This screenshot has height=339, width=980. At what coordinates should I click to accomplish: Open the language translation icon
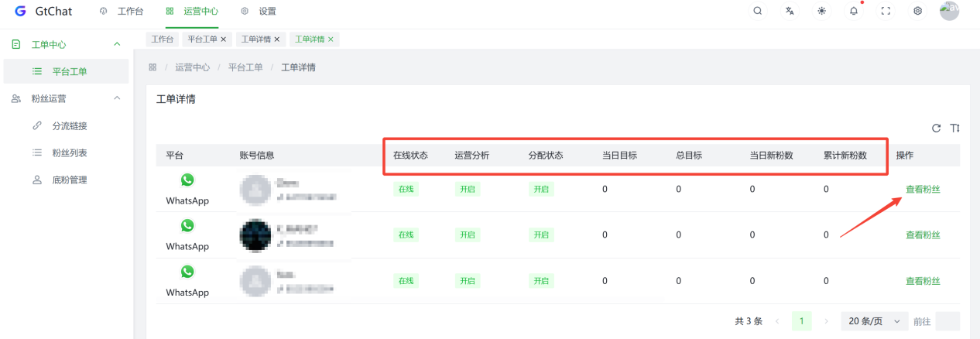point(790,11)
